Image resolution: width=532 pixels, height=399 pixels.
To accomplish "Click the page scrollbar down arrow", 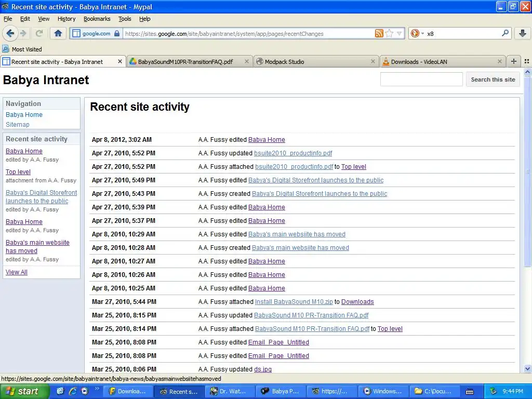I will [527, 368].
